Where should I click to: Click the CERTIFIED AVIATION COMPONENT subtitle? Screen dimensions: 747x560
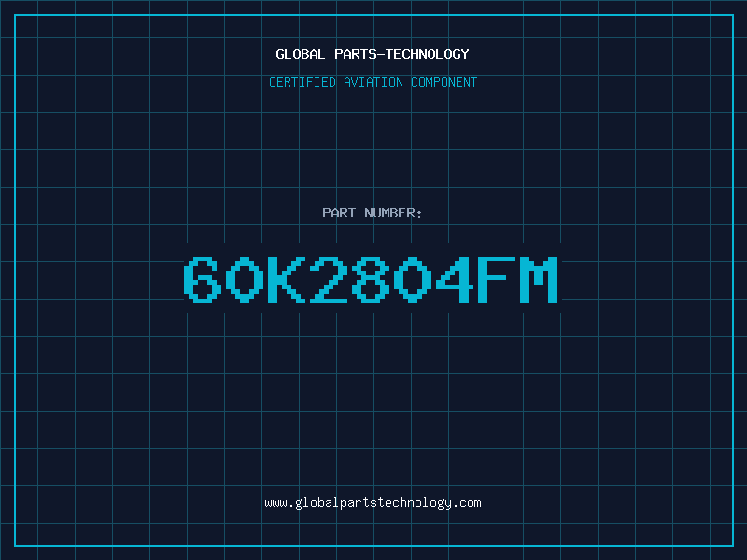[x=373, y=82]
